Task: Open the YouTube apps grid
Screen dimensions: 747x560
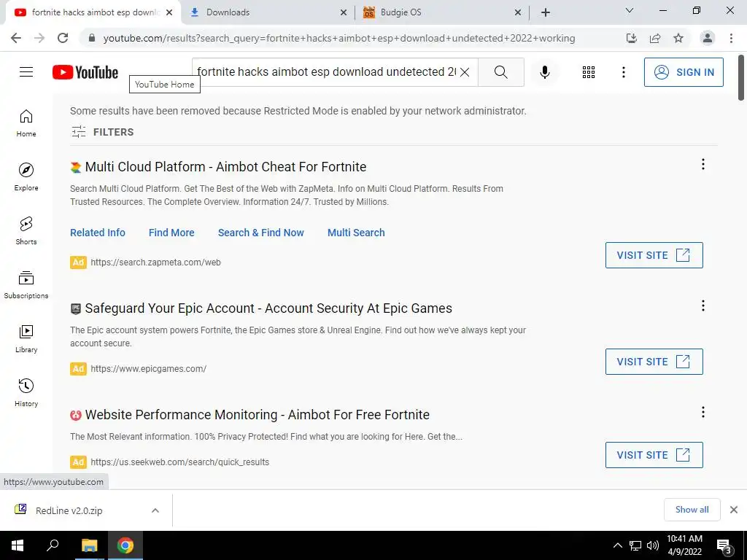Action: tap(589, 72)
